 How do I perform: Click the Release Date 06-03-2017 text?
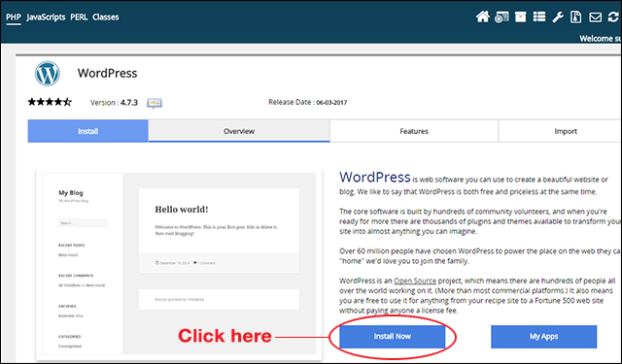coord(308,102)
